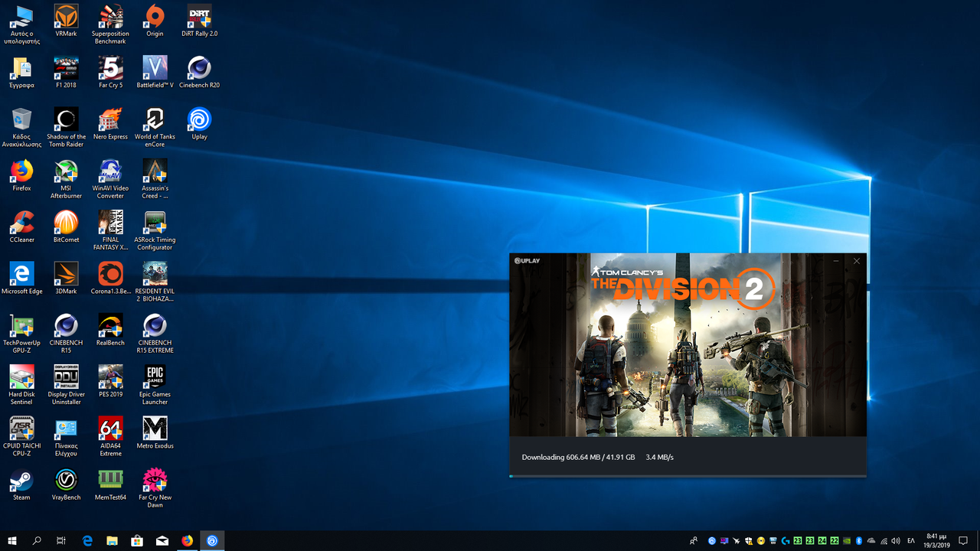The image size is (980, 551).
Task: Open the Action Center notifications
Action: [964, 541]
